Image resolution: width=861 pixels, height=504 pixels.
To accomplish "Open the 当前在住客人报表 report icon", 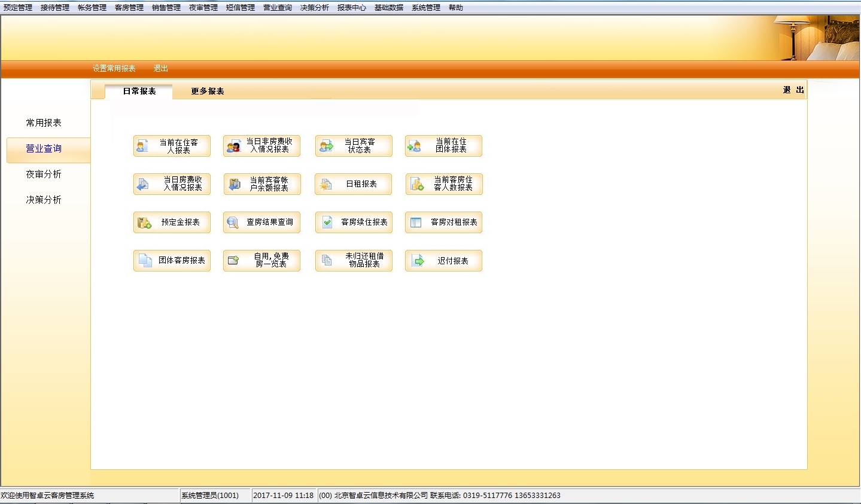I will point(142,146).
